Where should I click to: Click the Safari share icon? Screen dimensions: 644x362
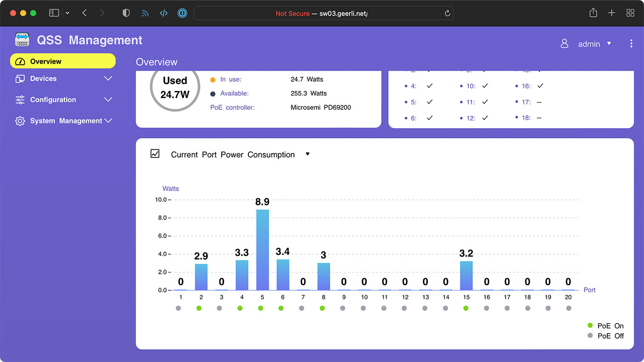[593, 13]
